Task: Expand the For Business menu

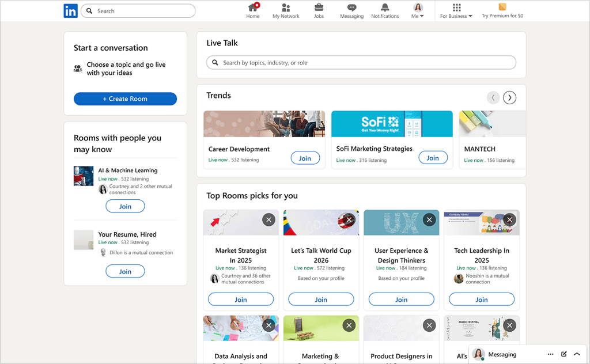Action: pyautogui.click(x=456, y=10)
